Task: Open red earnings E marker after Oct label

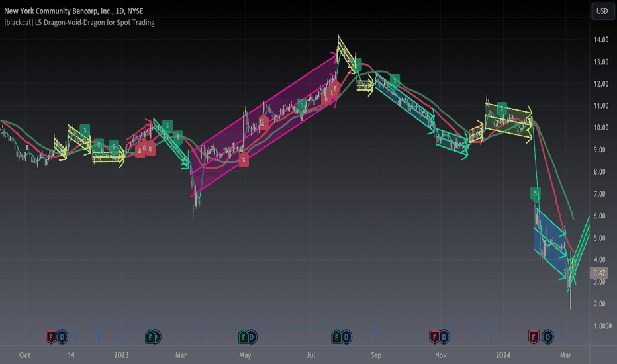Action: (x=51, y=337)
